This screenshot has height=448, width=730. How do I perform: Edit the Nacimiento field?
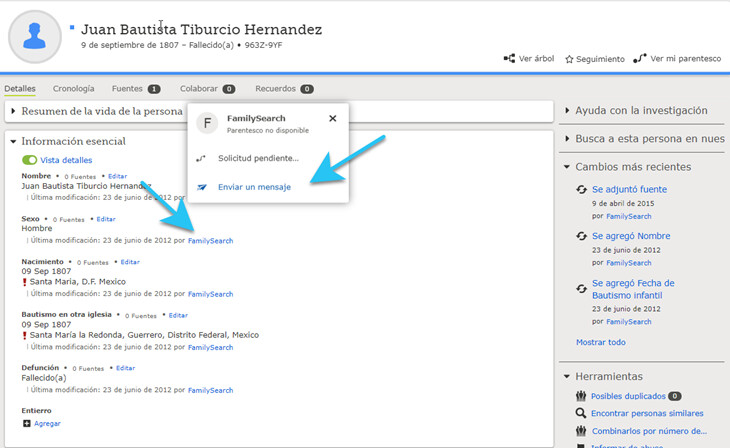pyautogui.click(x=130, y=262)
